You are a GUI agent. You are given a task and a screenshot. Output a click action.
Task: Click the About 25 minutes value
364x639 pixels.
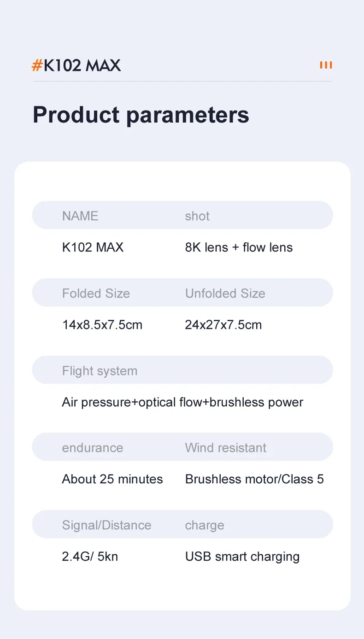[112, 479]
